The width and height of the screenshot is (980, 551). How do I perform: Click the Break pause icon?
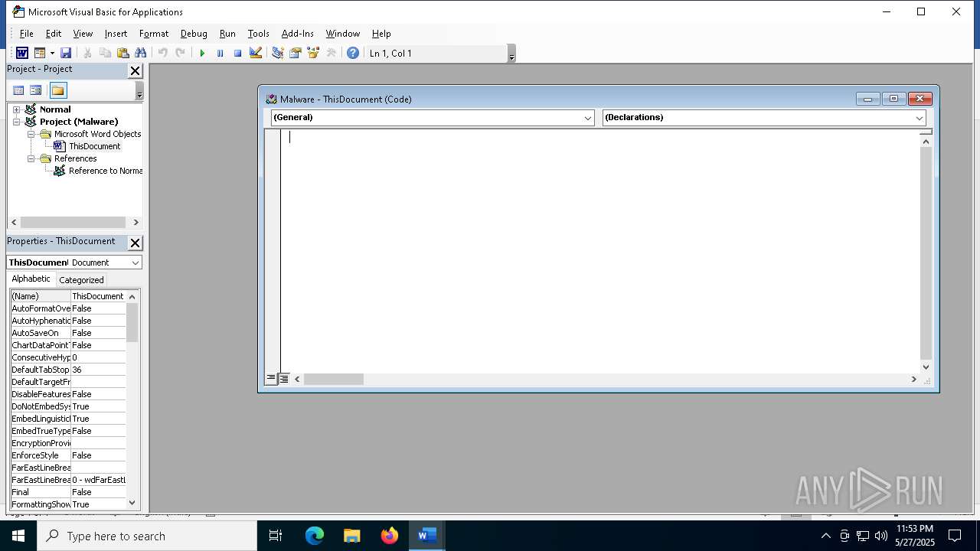click(x=220, y=53)
